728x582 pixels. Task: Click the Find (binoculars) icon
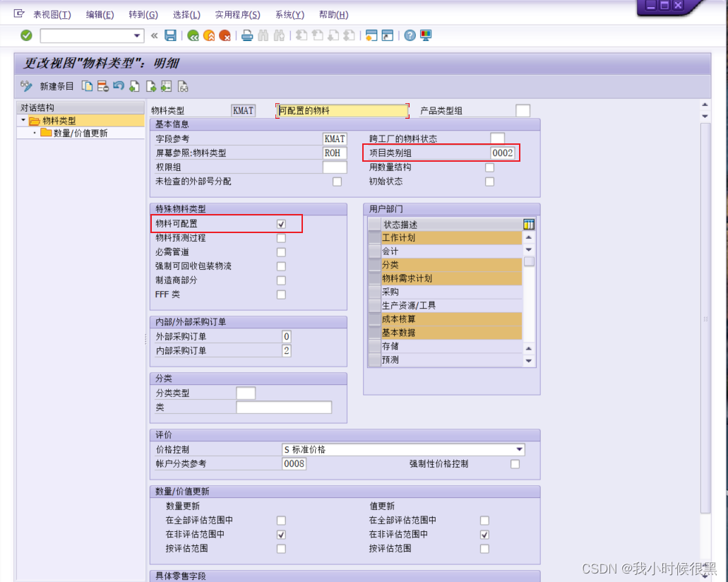click(x=264, y=35)
